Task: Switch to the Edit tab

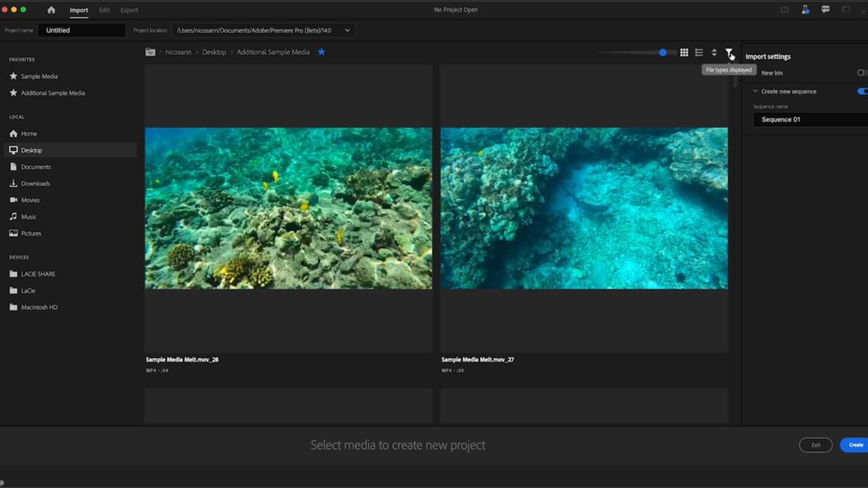Action: coord(104,9)
